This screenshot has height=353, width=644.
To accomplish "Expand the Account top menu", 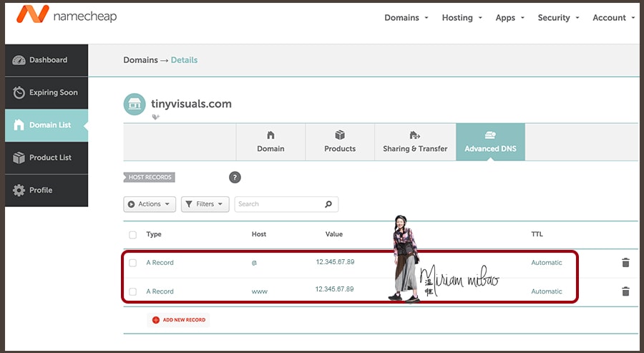I will 614,18.
